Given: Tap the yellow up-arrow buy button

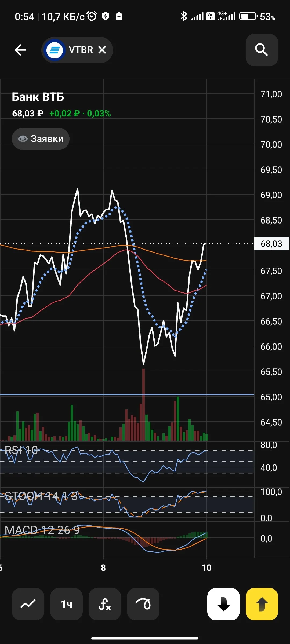Looking at the screenshot, I should tap(262, 604).
